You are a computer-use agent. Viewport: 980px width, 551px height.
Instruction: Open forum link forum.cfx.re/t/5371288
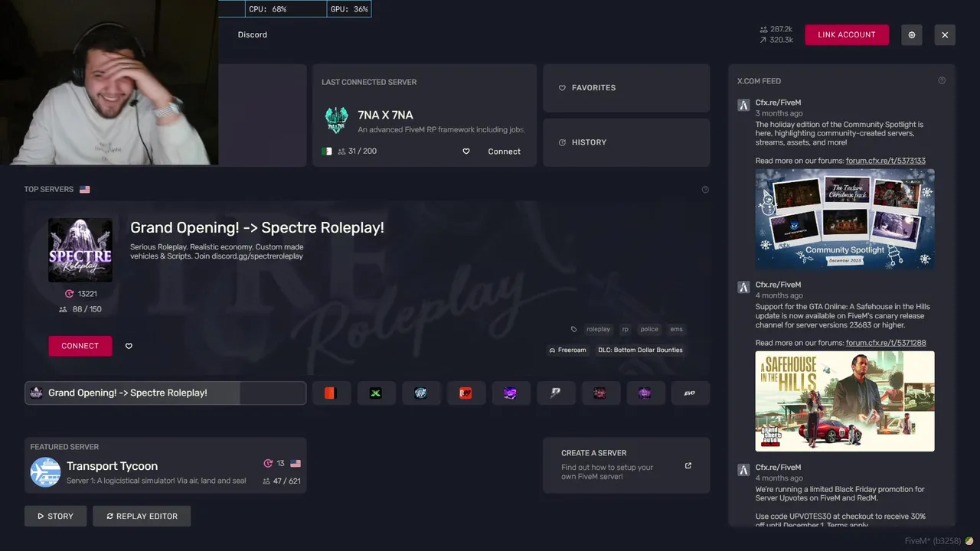pos(886,343)
